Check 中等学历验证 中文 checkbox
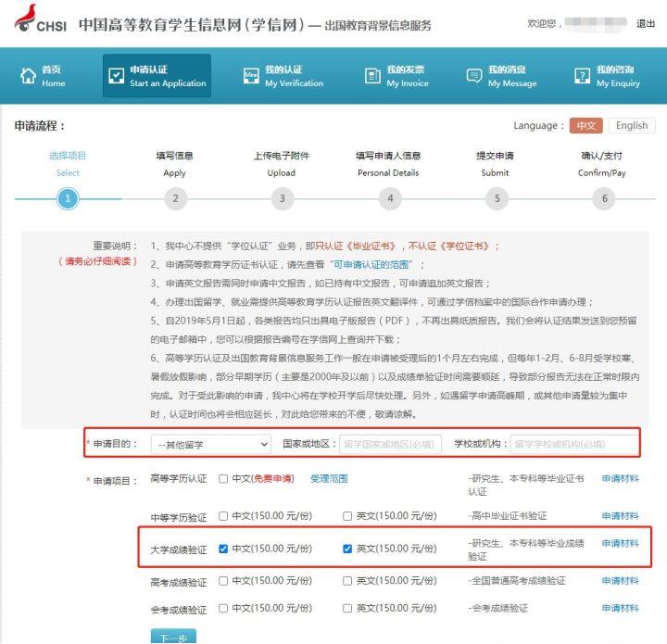Image resolution: width=667 pixels, height=644 pixels. pyautogui.click(x=223, y=516)
